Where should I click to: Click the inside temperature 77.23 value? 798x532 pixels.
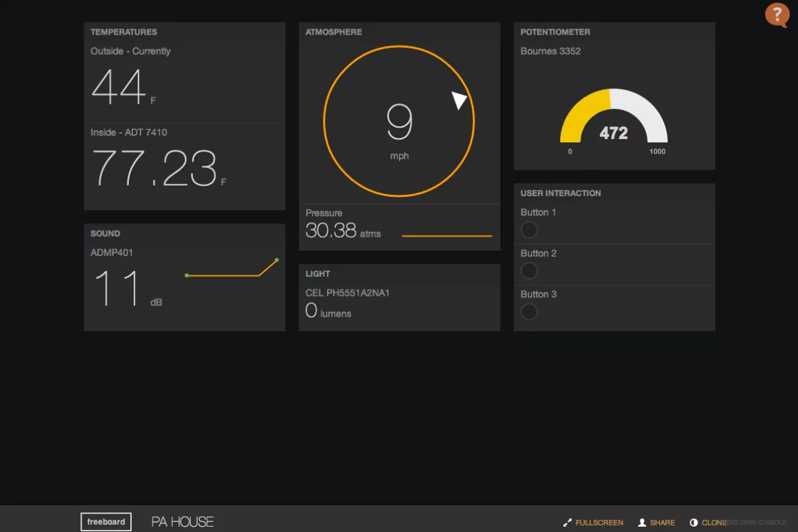tap(154, 168)
